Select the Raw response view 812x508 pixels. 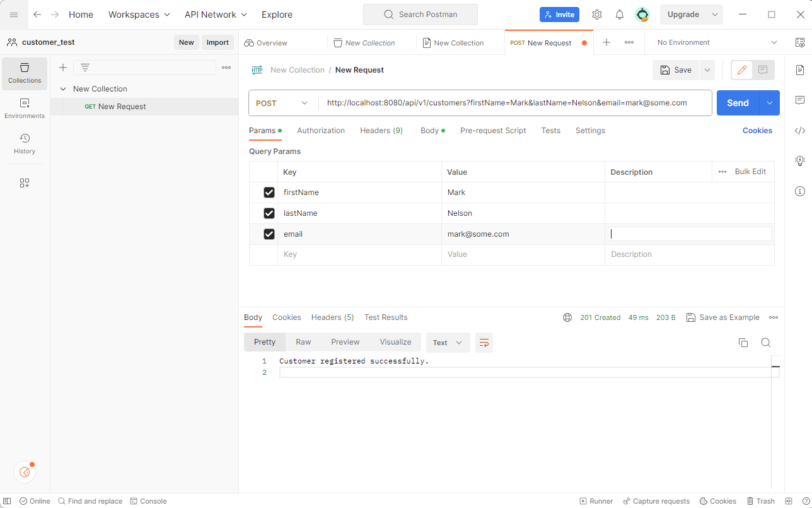coord(303,342)
